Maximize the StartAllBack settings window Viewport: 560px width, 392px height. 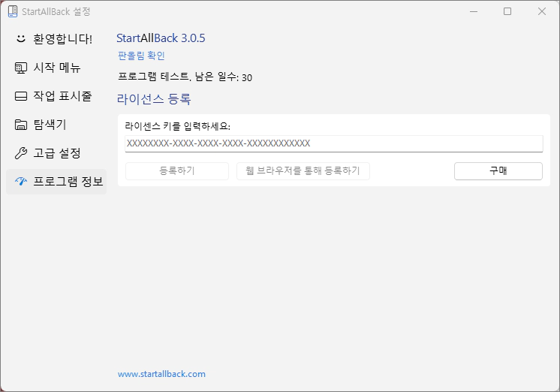tap(507, 11)
